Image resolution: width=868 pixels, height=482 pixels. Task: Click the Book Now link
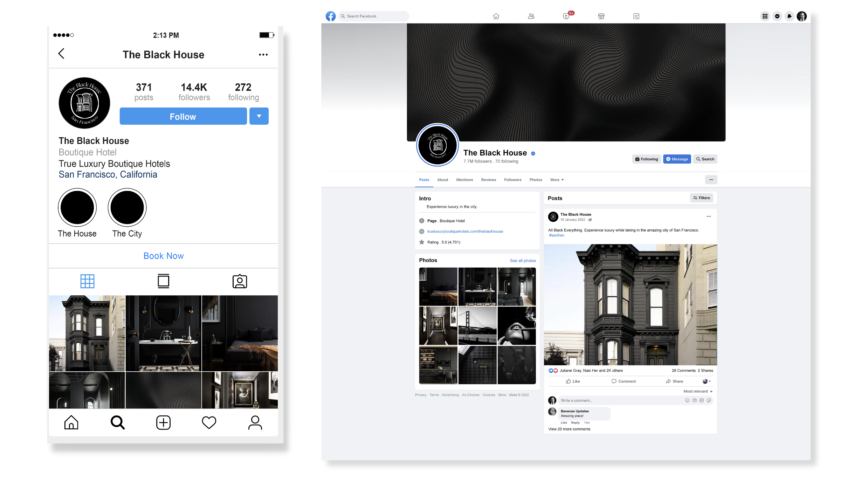tap(163, 256)
